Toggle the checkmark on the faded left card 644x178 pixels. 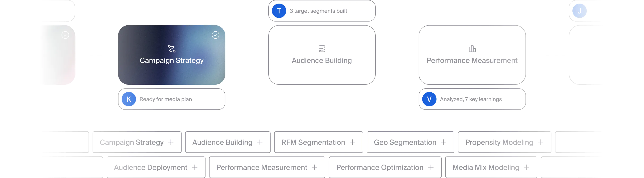tap(66, 35)
